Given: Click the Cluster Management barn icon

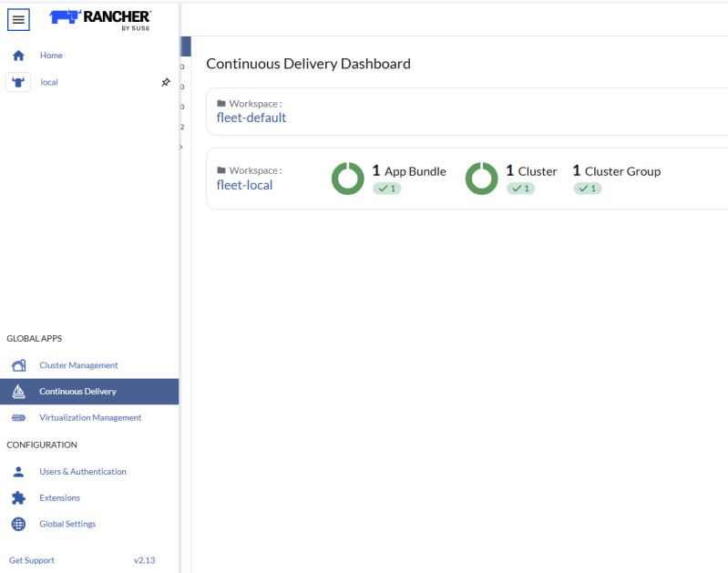Looking at the screenshot, I should tap(18, 365).
